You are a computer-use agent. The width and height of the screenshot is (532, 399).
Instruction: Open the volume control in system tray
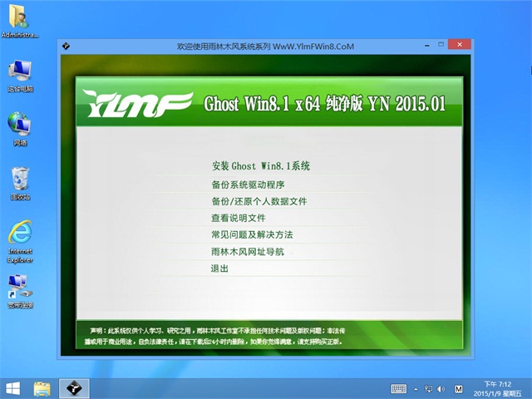pos(440,388)
